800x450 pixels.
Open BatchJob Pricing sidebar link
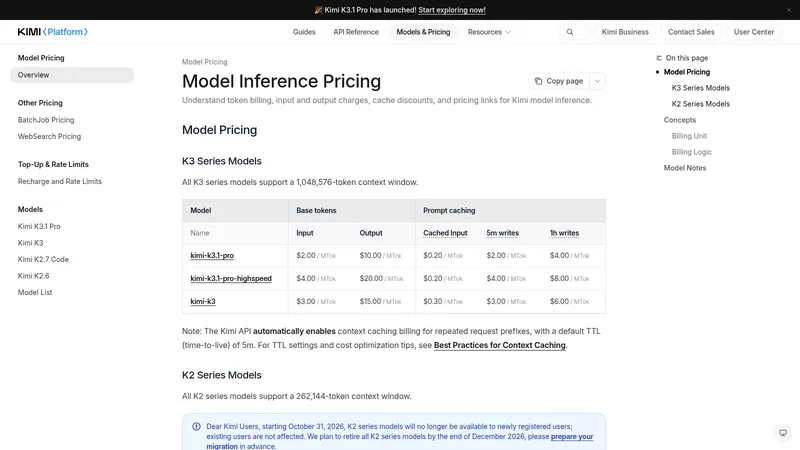[x=46, y=120]
